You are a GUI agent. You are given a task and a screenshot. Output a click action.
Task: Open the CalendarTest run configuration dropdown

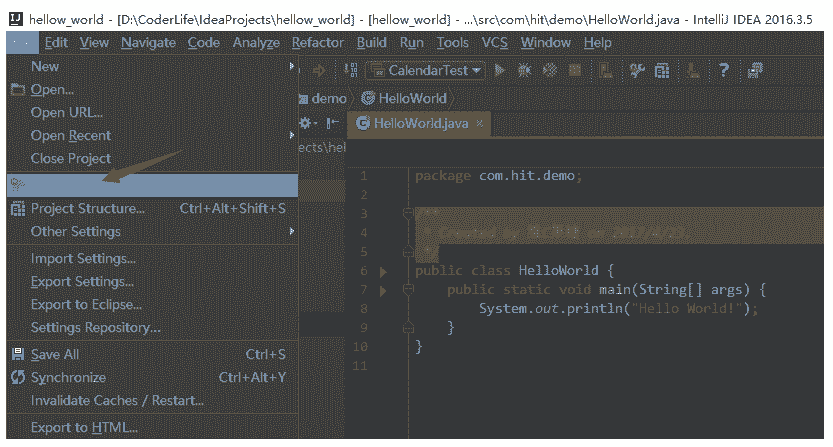[x=427, y=70]
